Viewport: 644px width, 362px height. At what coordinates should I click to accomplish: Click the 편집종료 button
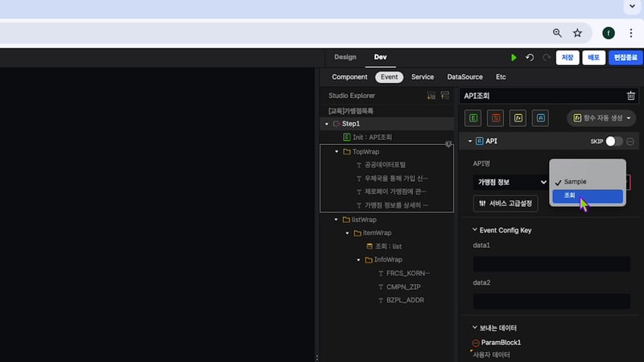click(626, 58)
